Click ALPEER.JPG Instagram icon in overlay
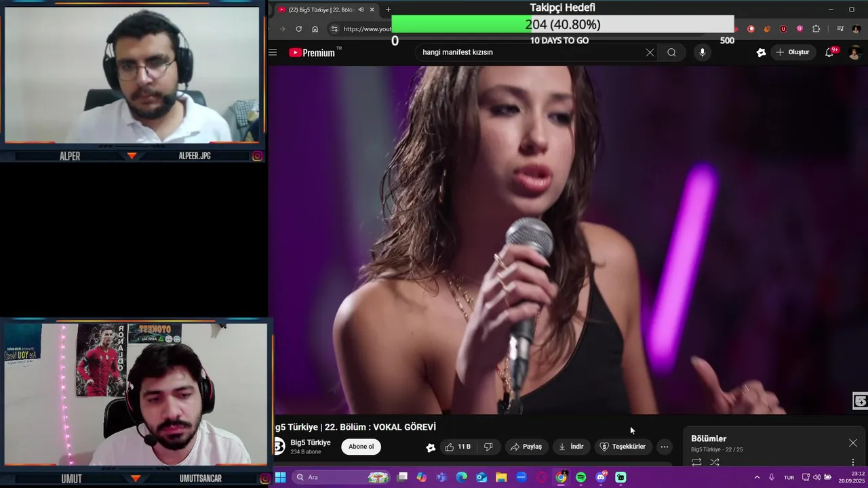The height and width of the screenshot is (488, 868). (x=258, y=156)
